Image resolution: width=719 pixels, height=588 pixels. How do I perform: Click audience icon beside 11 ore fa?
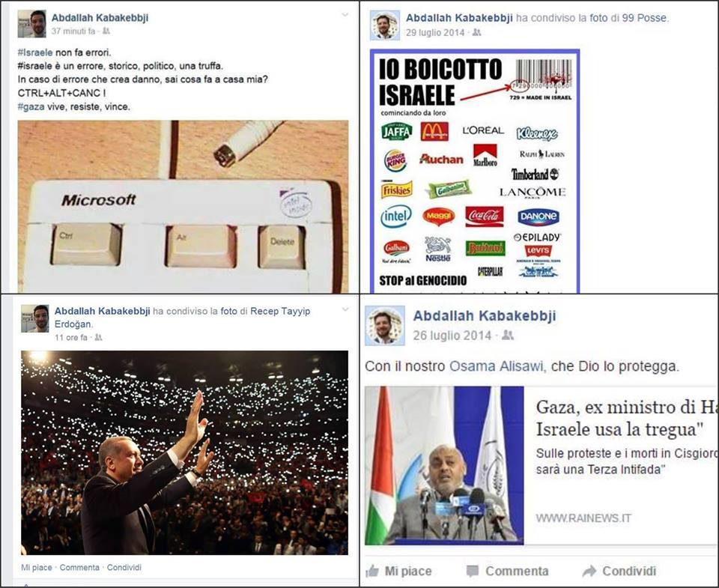pos(98,337)
